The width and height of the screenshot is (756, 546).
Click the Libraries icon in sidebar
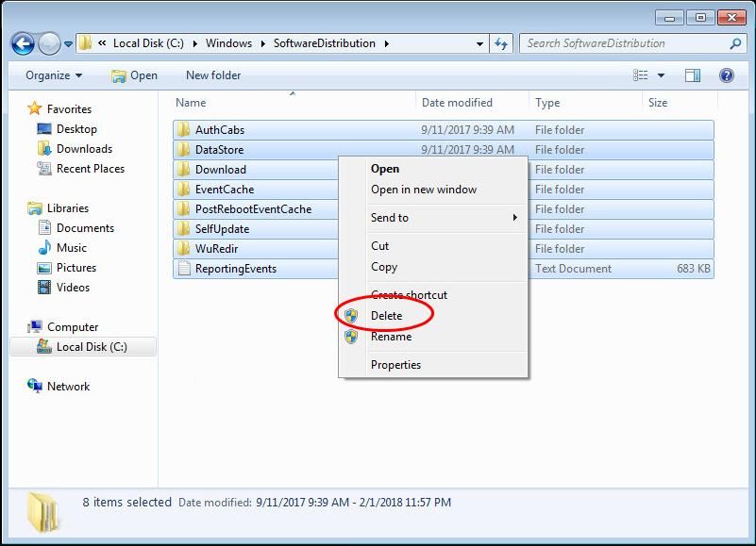point(35,208)
